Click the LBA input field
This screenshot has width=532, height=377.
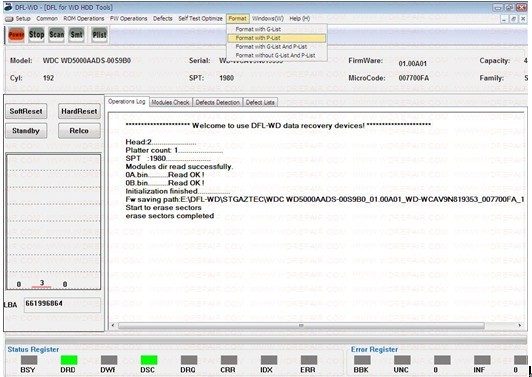pyautogui.click(x=62, y=304)
